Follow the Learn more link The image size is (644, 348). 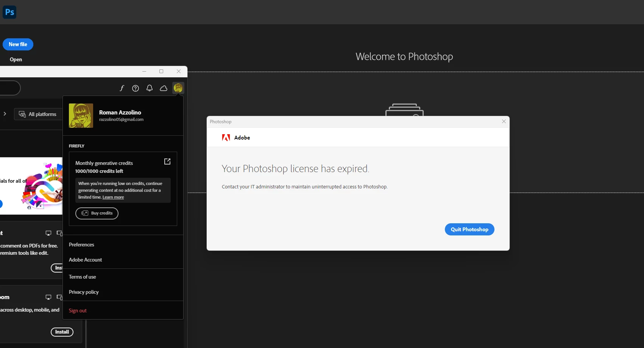[x=113, y=197]
